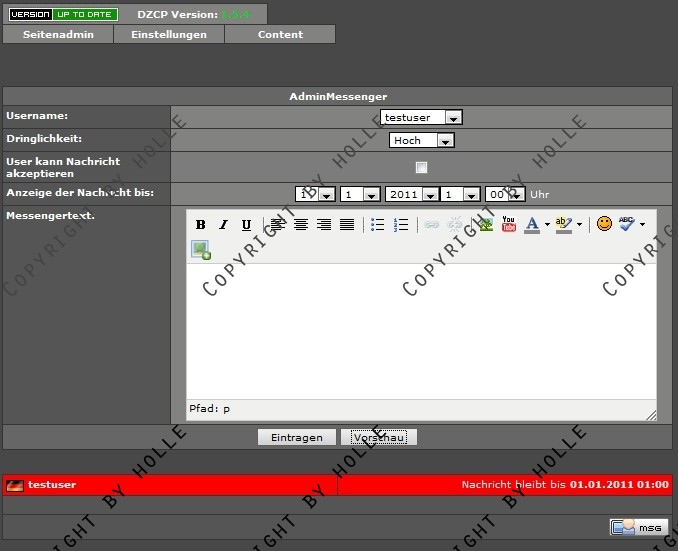
Task: Open the month dropdown in the date row
Action: tap(360, 194)
